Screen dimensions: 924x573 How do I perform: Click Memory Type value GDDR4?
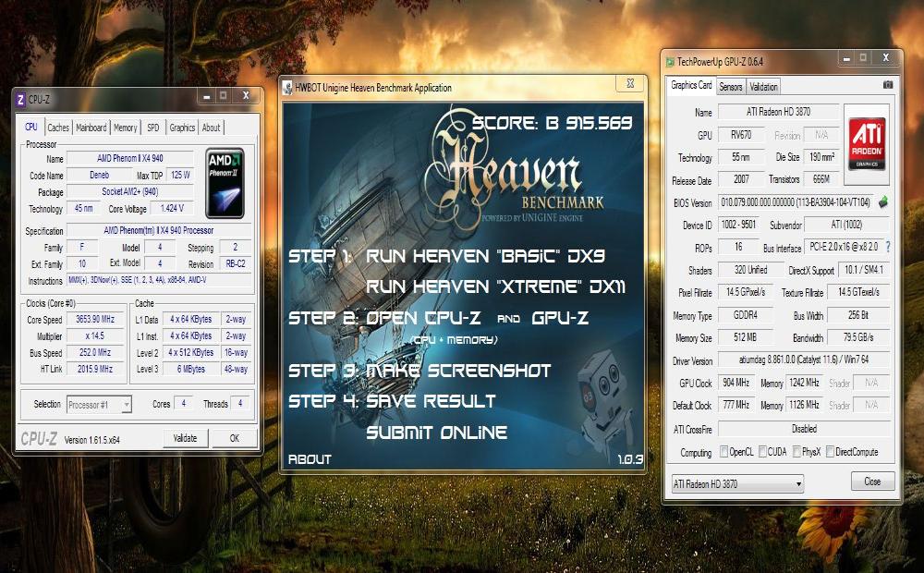[x=745, y=315]
